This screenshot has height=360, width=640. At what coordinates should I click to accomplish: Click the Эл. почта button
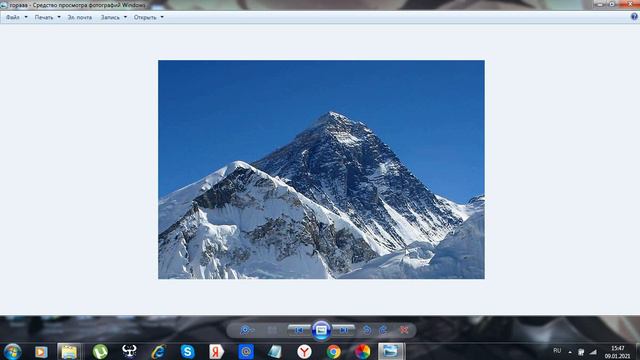[80, 18]
